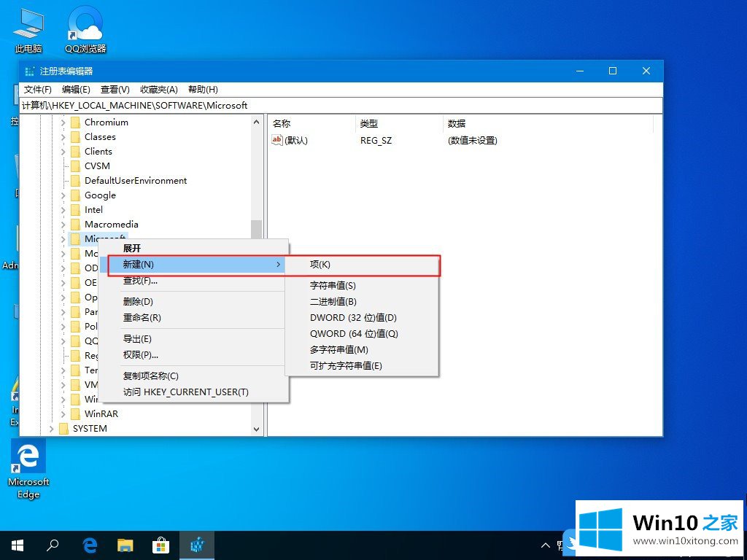Open the QQ浏览器 desktop shortcut

click(x=85, y=30)
